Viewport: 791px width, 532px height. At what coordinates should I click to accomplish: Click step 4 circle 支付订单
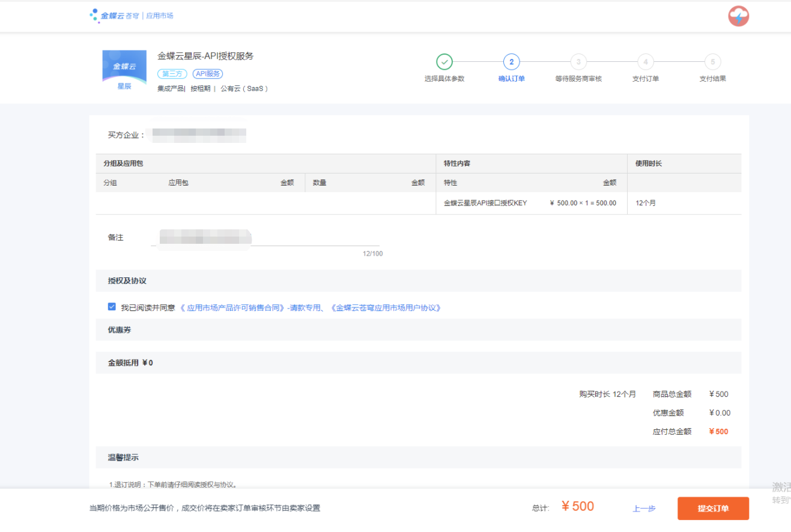(x=646, y=61)
